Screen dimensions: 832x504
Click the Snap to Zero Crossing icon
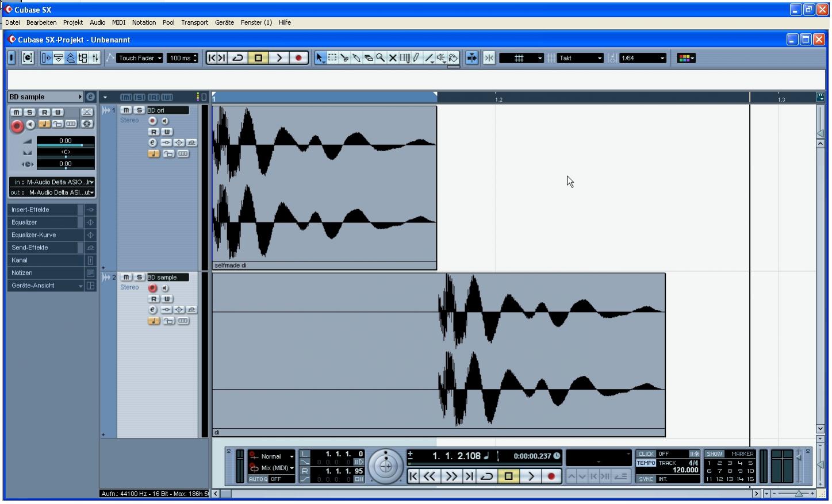[489, 58]
